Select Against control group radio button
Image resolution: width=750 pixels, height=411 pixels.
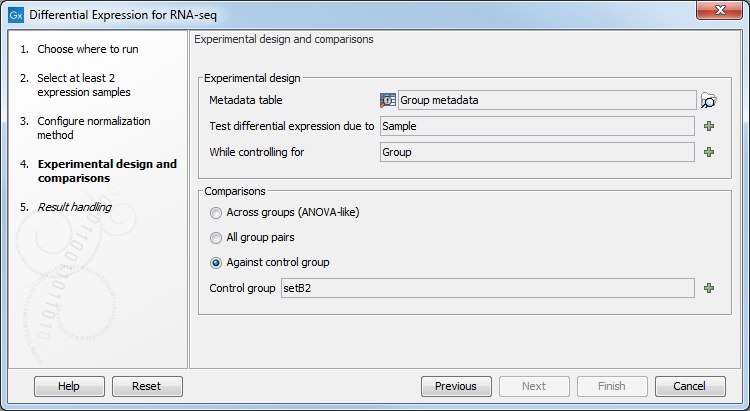[x=216, y=262]
